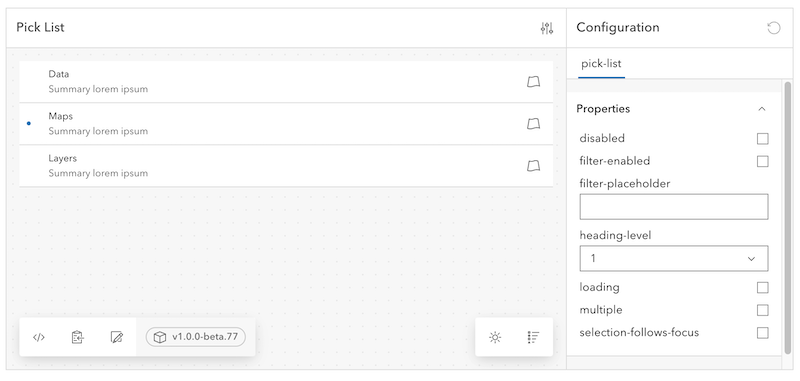This screenshot has height=381, width=800.
Task: Select the pick-list tab
Action: click(601, 64)
